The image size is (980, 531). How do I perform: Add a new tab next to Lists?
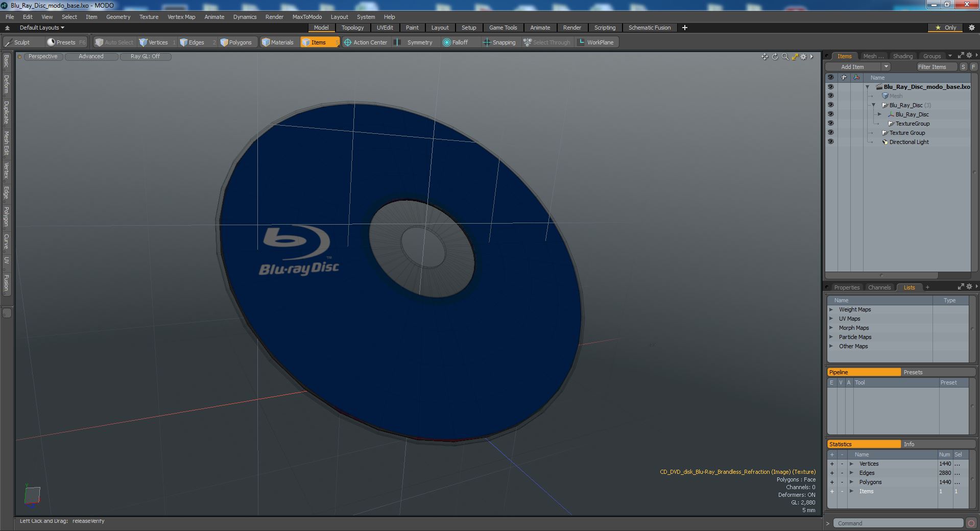coord(927,287)
